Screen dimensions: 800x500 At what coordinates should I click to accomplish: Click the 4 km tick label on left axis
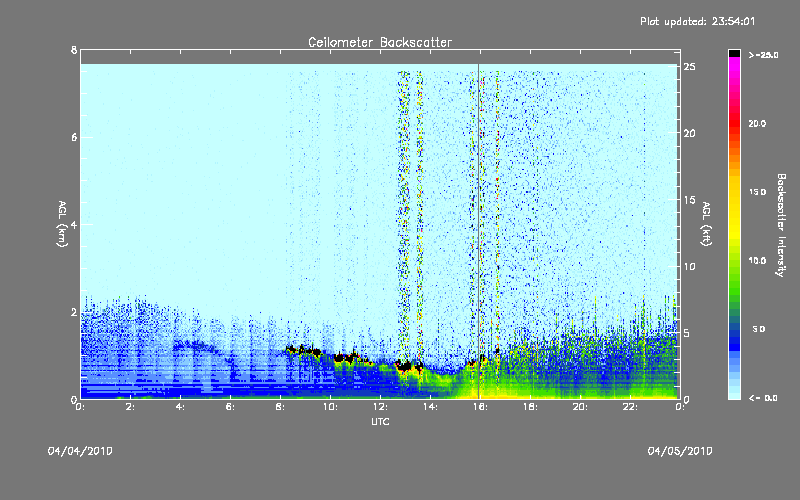74,224
